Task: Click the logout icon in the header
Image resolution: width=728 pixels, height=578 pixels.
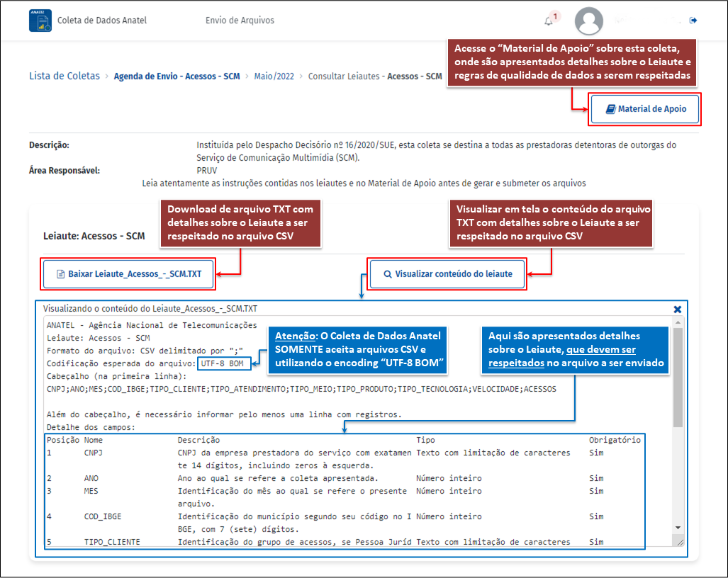Action: [693, 21]
